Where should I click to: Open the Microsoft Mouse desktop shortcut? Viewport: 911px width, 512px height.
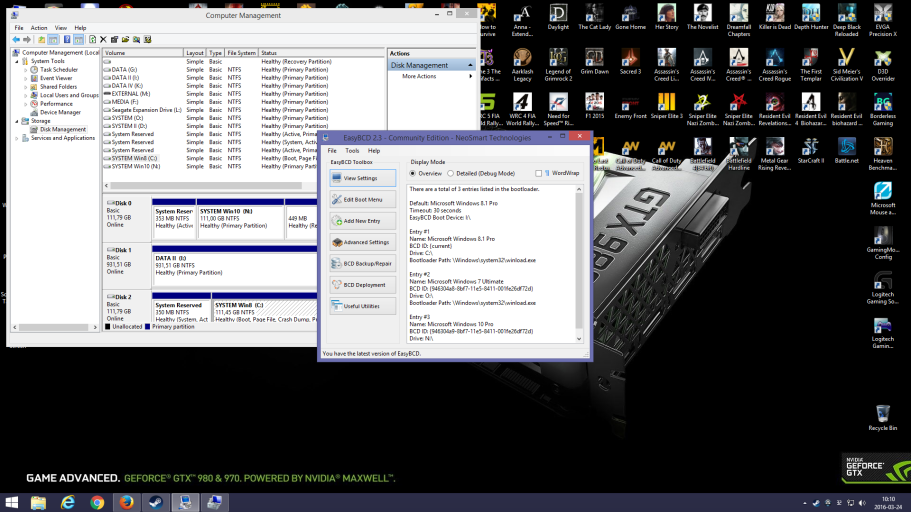coord(883,199)
